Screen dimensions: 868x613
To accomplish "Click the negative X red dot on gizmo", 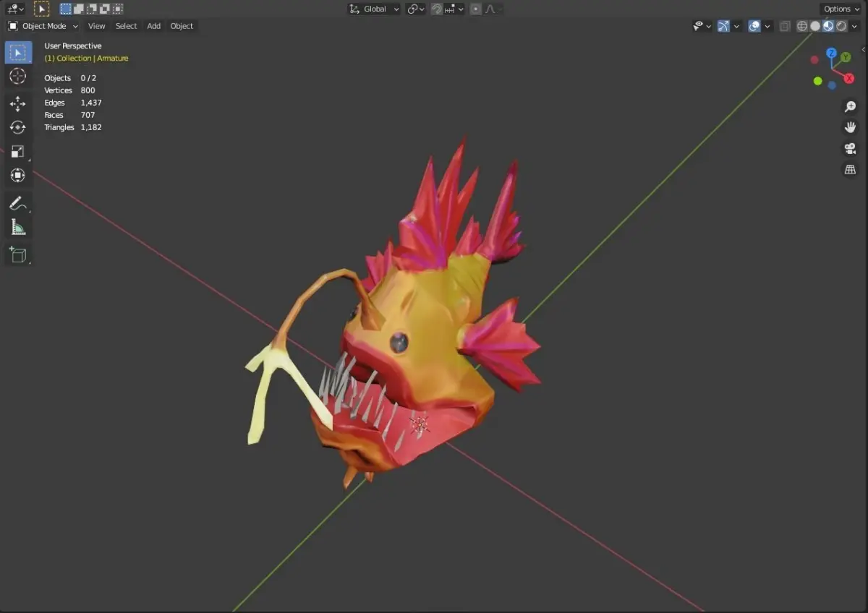I will point(814,60).
